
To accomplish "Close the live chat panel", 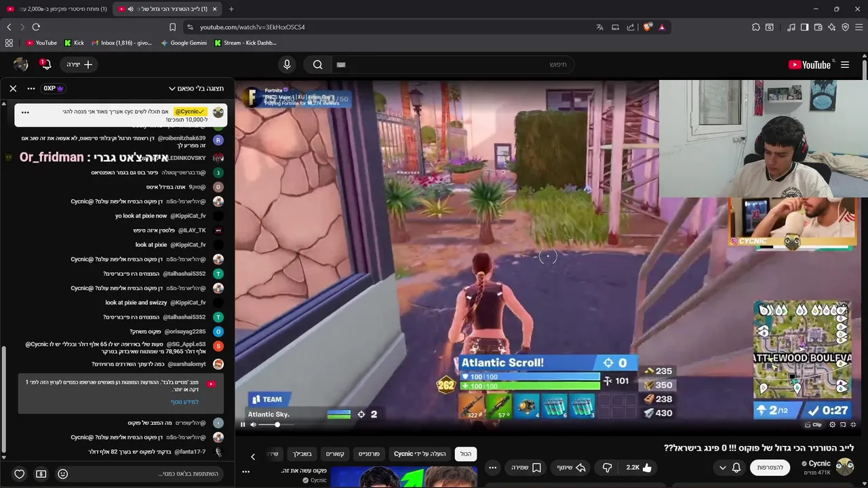I will (13, 88).
